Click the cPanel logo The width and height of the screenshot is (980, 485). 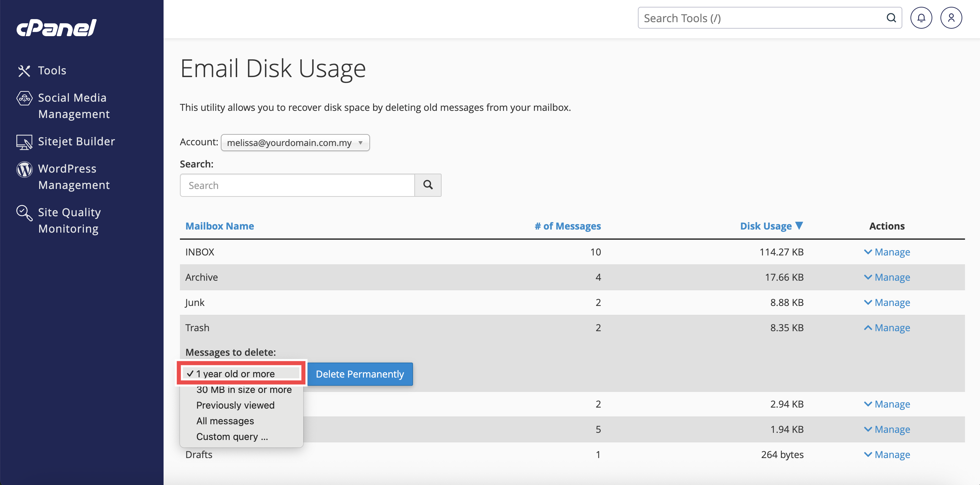pos(56,28)
